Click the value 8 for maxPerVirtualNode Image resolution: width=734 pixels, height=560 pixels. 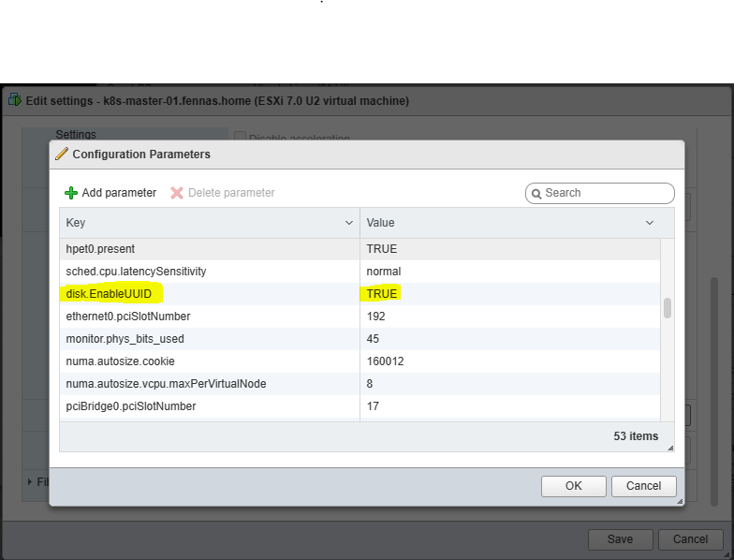pyautogui.click(x=369, y=384)
